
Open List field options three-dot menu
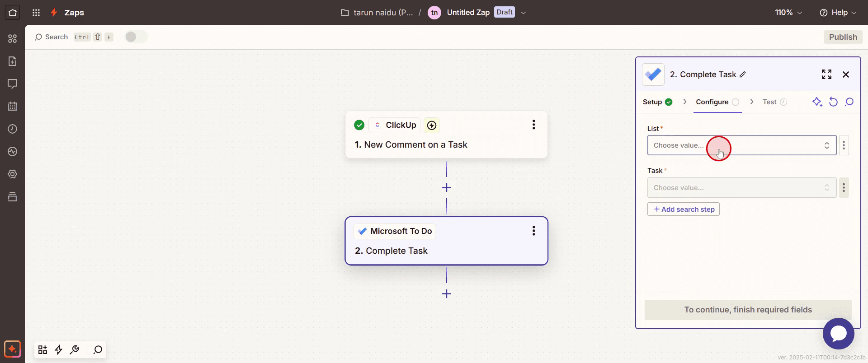[x=844, y=145]
